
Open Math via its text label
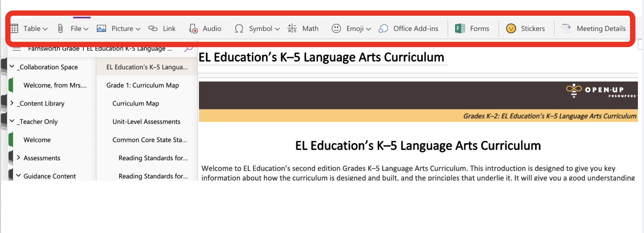[x=310, y=28]
